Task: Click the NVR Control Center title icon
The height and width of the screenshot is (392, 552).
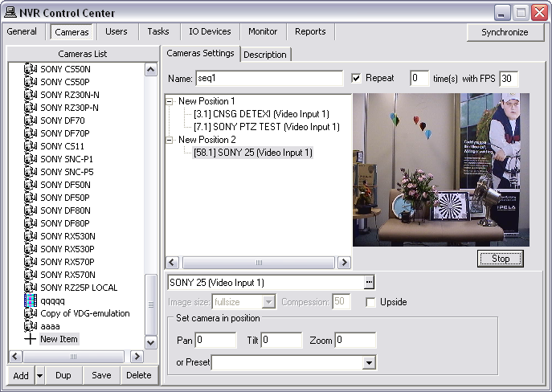Action: click(x=10, y=13)
